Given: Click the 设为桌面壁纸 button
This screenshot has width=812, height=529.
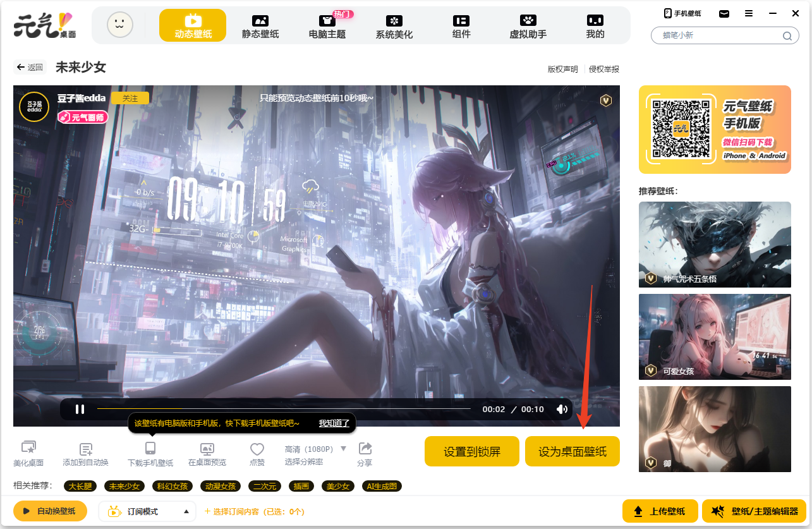Looking at the screenshot, I should 572,451.
